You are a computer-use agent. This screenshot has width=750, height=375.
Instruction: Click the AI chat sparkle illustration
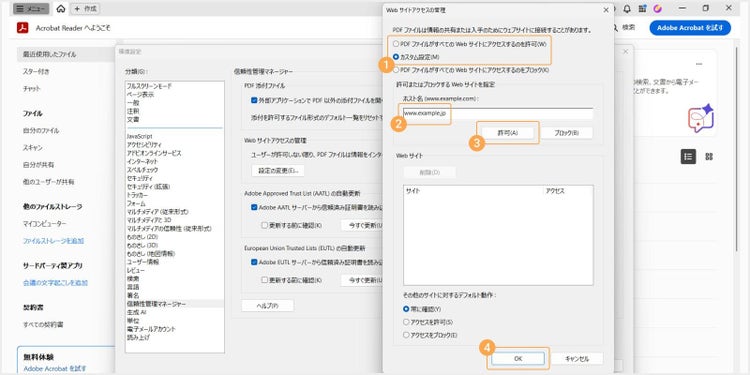[x=701, y=118]
